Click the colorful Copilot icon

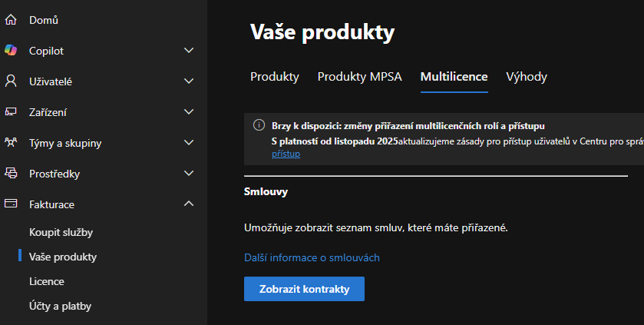coord(11,51)
